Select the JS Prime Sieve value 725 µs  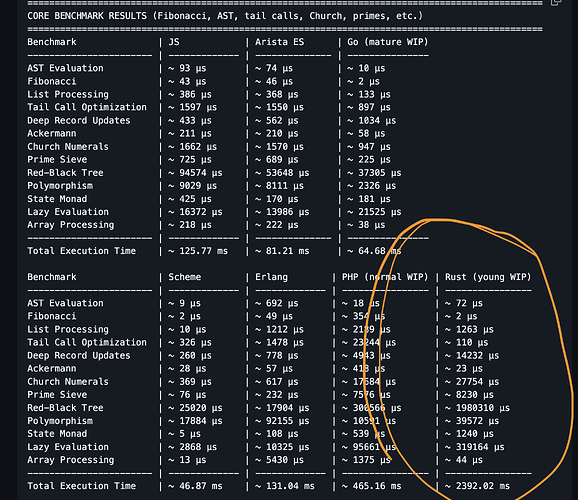[190, 160]
